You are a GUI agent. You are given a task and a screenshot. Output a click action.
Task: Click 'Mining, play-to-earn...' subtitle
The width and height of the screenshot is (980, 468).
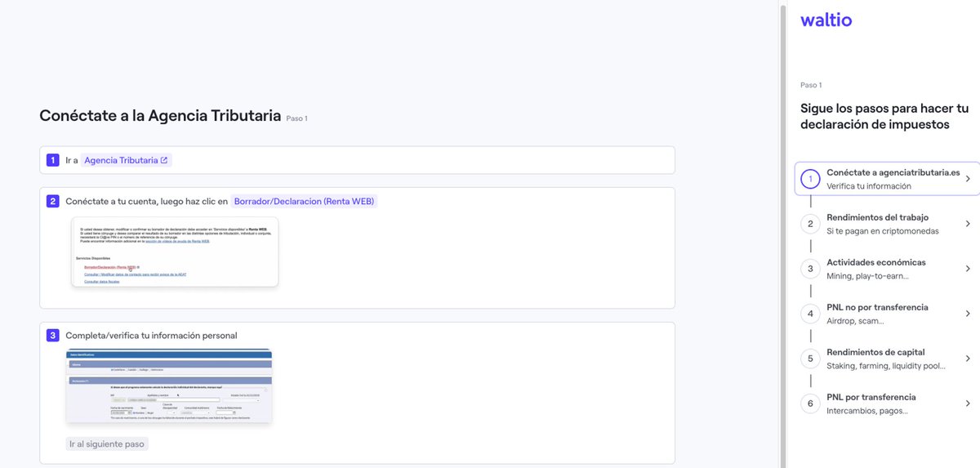click(868, 276)
